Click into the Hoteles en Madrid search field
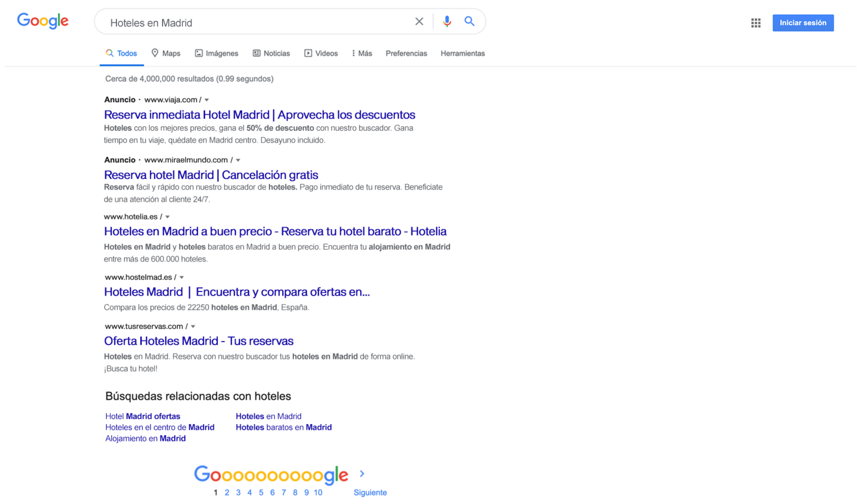This screenshot has height=504, width=863. coord(254,23)
